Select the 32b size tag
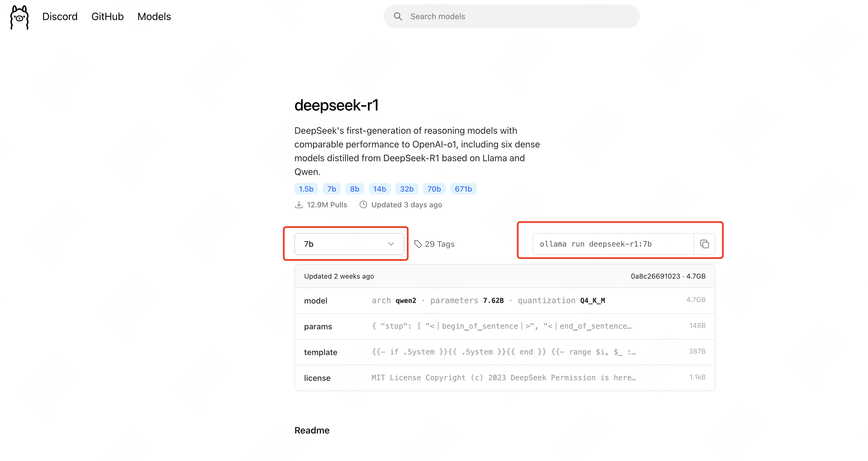 point(407,189)
